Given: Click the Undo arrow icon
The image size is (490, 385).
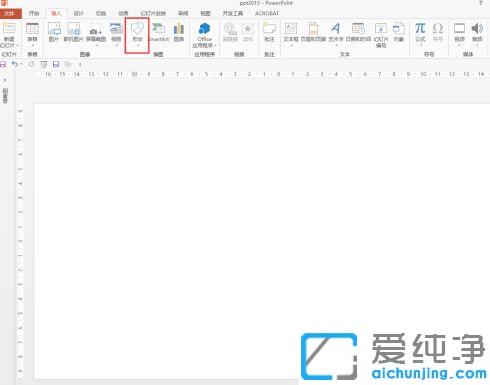Looking at the screenshot, I should [x=14, y=64].
